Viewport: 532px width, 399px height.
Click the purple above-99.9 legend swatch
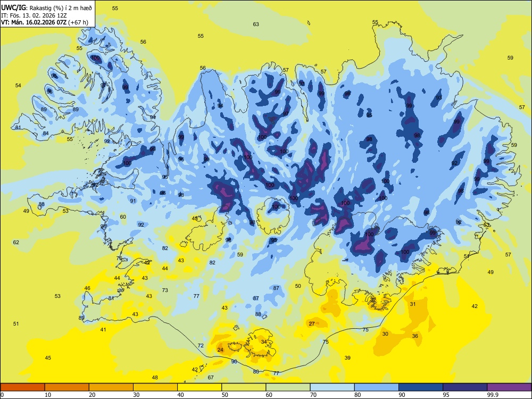click(509, 387)
